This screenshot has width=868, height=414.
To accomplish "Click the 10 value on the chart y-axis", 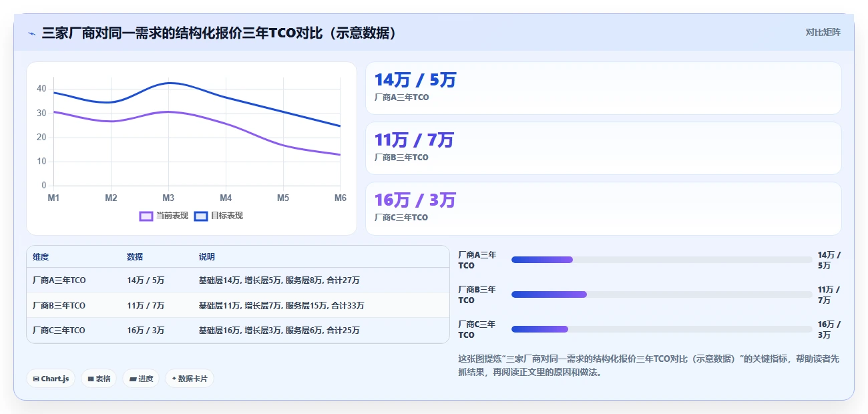I will pyautogui.click(x=41, y=162).
